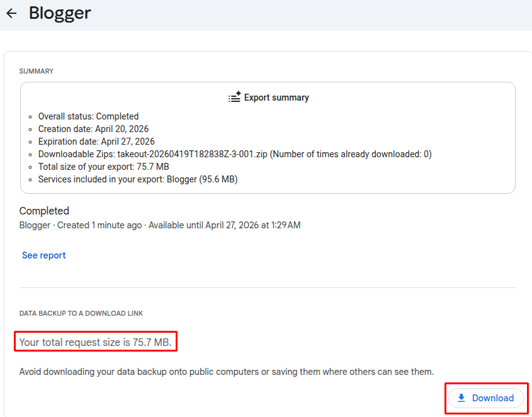Screen dimensions: 532x417
Task: Click the highlighted total request size text
Action: (x=94, y=342)
